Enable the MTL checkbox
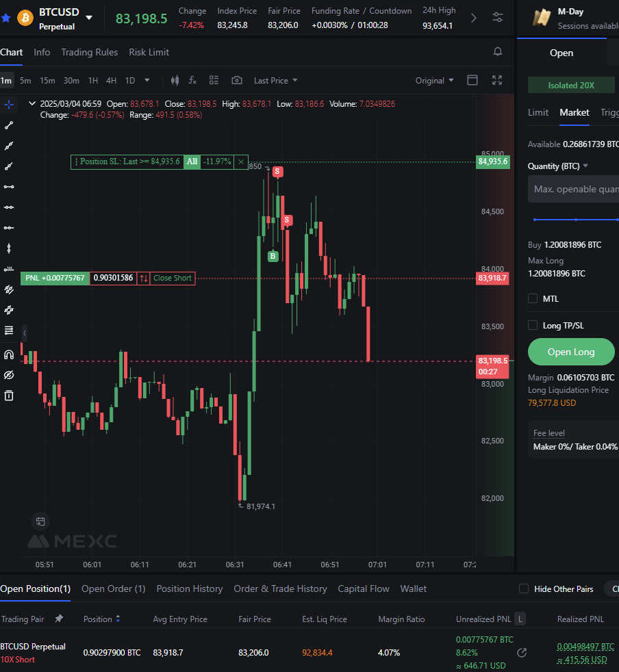Image resolution: width=619 pixels, height=672 pixels. 532,299
